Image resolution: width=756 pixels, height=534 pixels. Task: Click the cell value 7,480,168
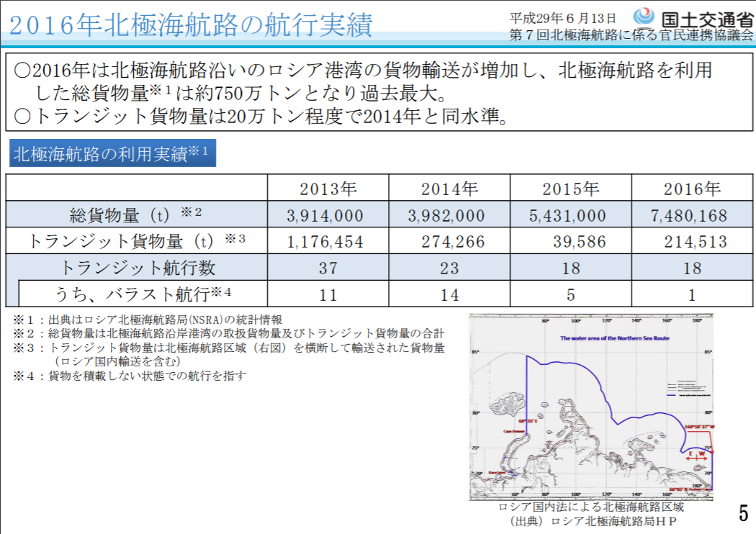click(689, 215)
